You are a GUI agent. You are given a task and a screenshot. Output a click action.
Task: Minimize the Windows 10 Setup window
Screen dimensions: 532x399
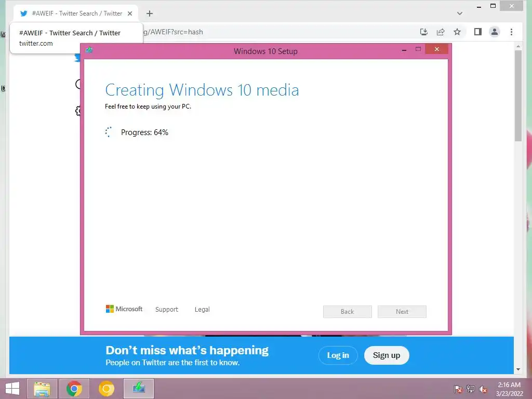[x=404, y=50]
